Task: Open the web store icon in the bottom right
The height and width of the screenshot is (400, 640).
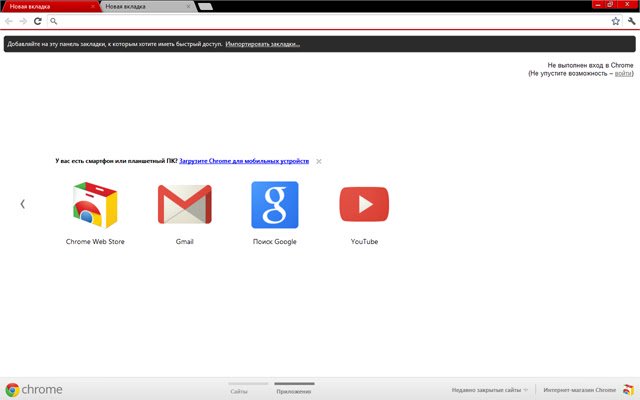Action: pos(629,390)
